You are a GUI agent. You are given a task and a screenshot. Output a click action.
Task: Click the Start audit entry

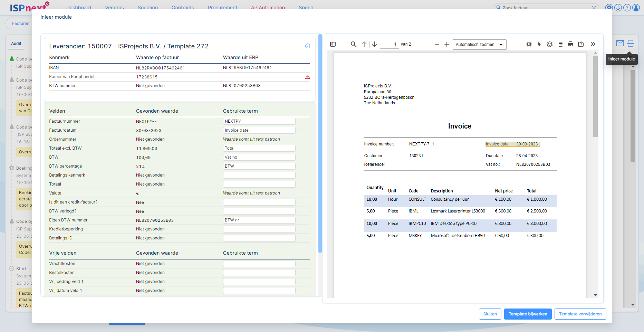(21, 269)
